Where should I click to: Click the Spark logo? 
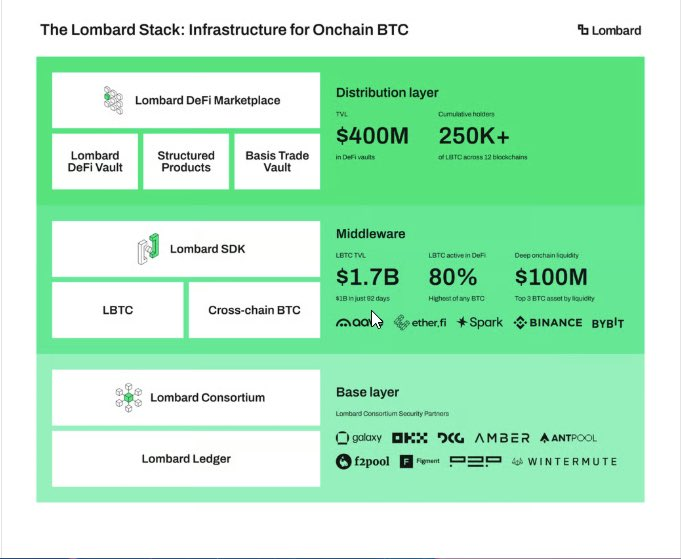click(x=480, y=322)
